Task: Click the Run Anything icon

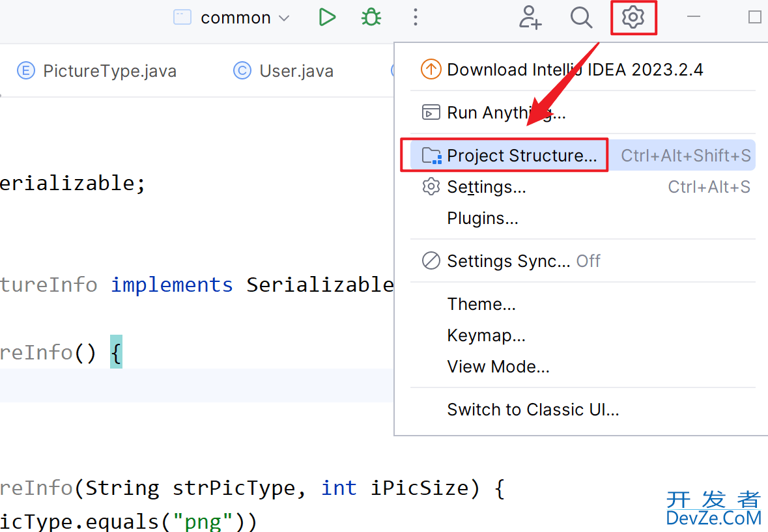Action: pos(431,113)
